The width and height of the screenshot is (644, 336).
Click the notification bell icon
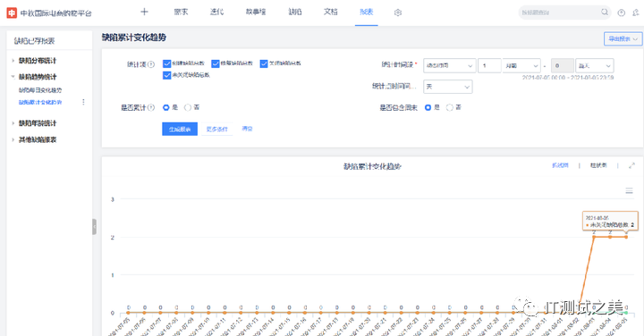pos(636,13)
